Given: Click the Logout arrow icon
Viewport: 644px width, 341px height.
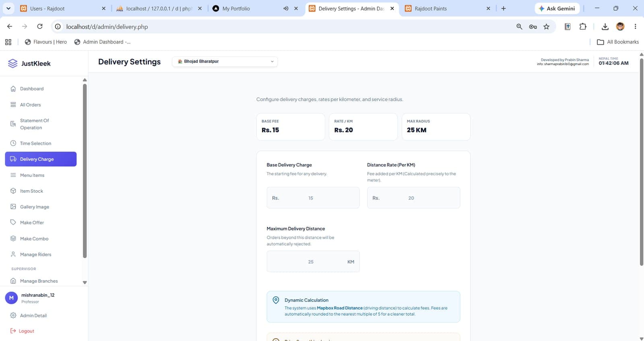Looking at the screenshot, I should click(x=13, y=331).
